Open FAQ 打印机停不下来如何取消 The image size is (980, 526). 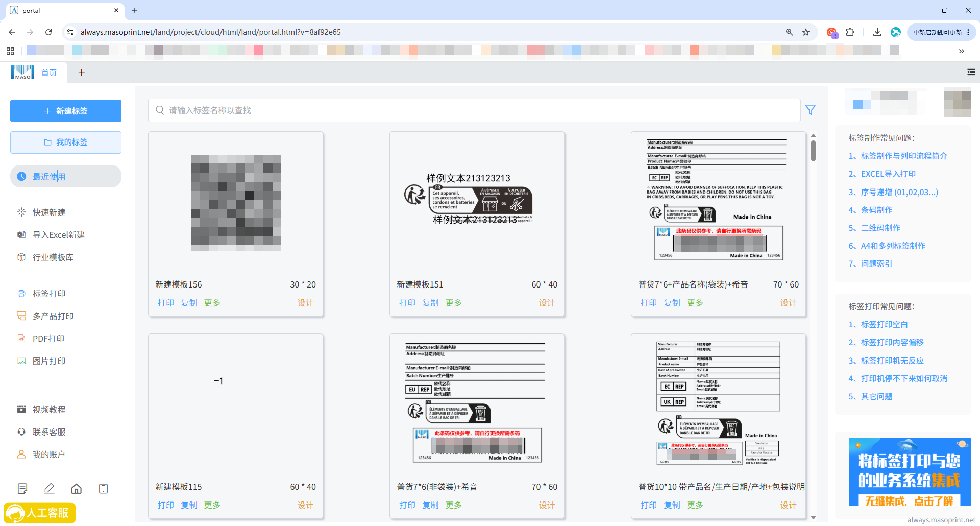pos(898,378)
